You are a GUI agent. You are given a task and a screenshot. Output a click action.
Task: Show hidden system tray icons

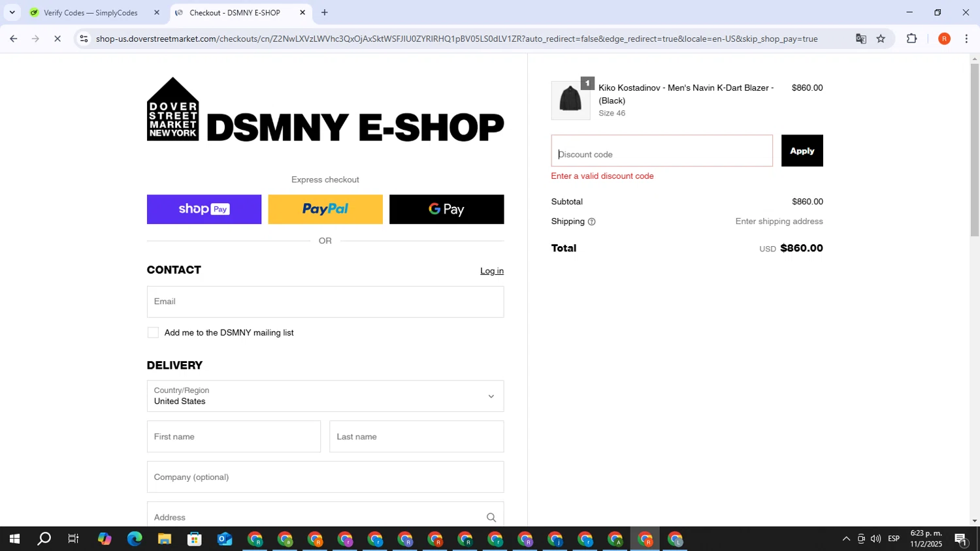point(846,539)
